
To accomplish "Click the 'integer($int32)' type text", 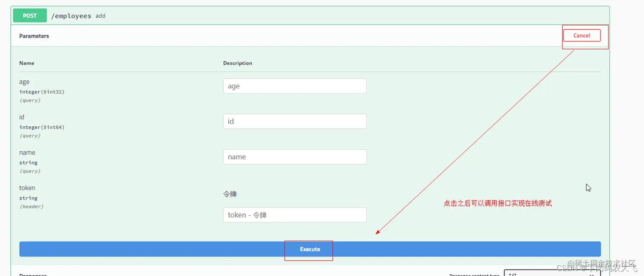I will click(x=42, y=92).
